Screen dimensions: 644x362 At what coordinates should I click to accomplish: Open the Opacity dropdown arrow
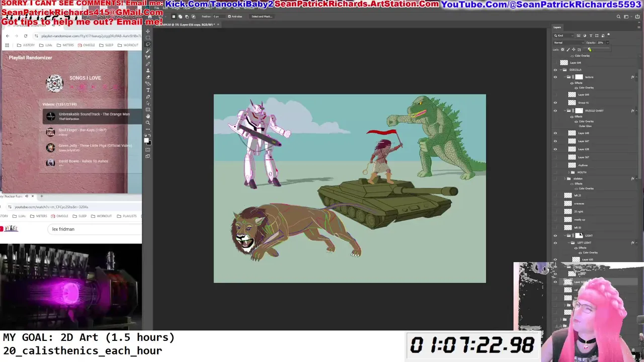pos(607,43)
